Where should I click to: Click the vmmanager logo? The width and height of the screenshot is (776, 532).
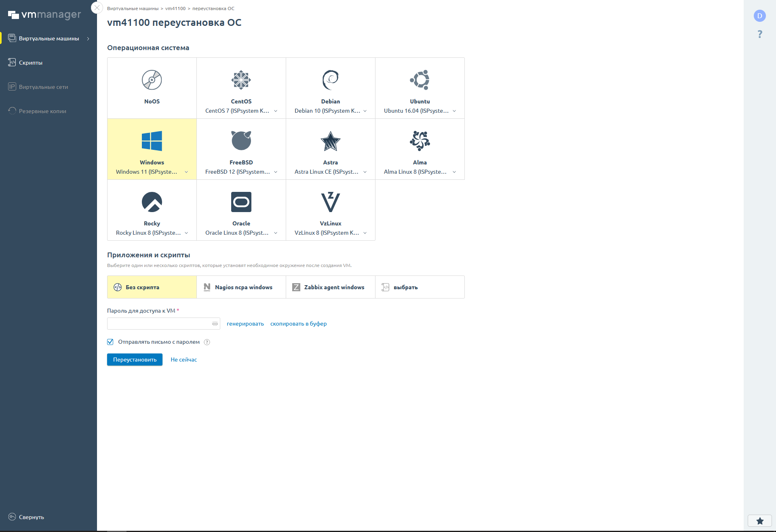click(x=44, y=15)
